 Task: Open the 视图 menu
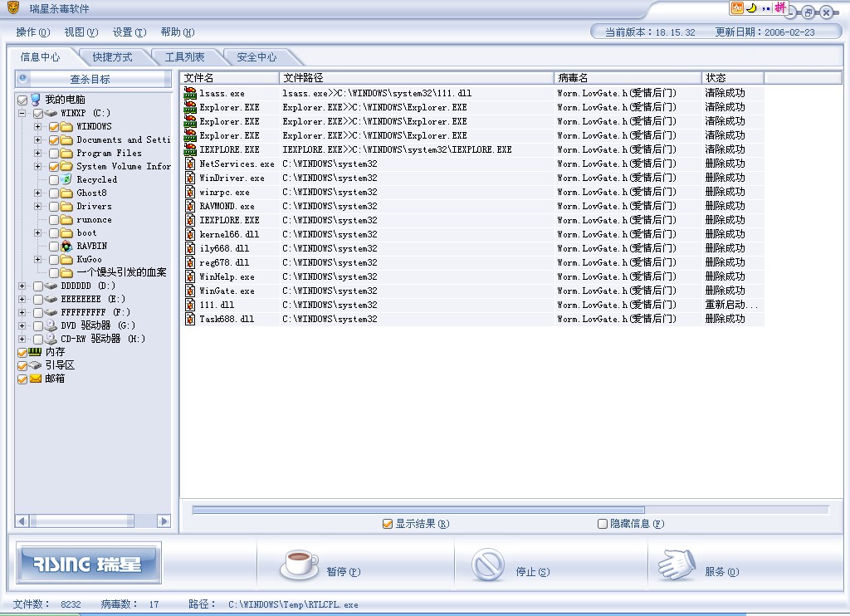pyautogui.click(x=81, y=32)
